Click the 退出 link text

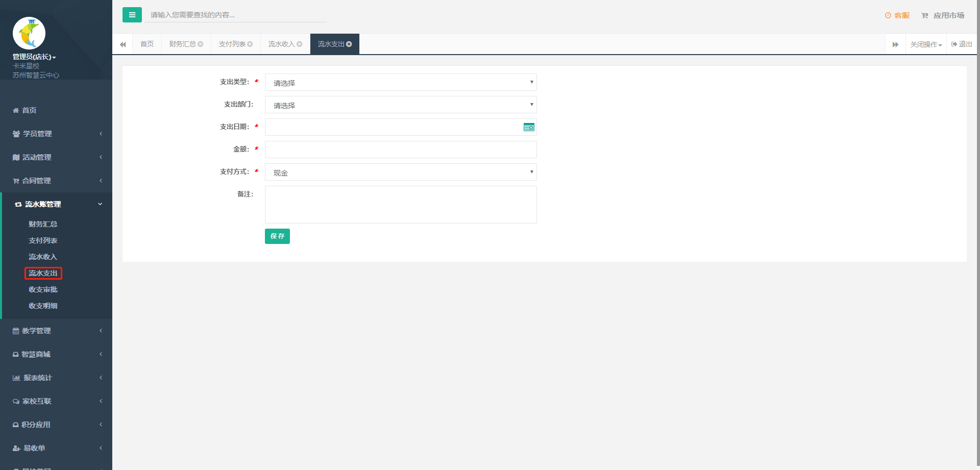(x=966, y=44)
